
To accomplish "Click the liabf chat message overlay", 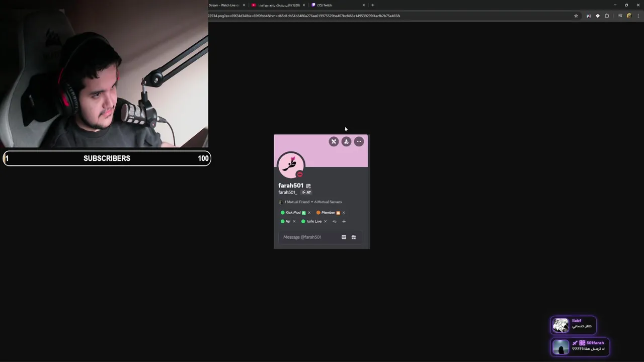I will 574,325.
